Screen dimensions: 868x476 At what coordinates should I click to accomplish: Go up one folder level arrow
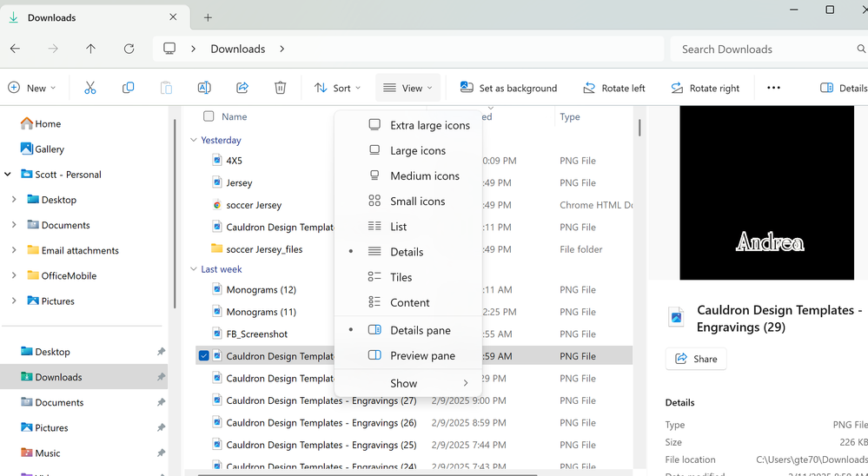pos(90,49)
